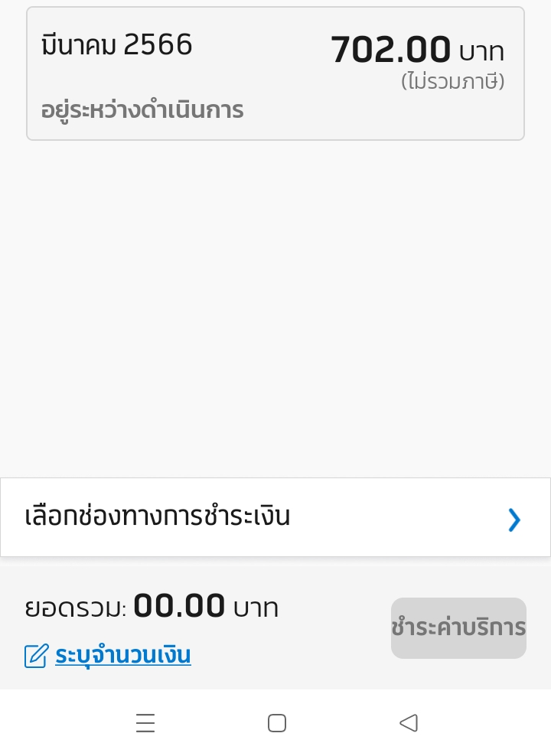Tap the pencil edit icon beside ระบุจำนวนเงิน

[37, 656]
